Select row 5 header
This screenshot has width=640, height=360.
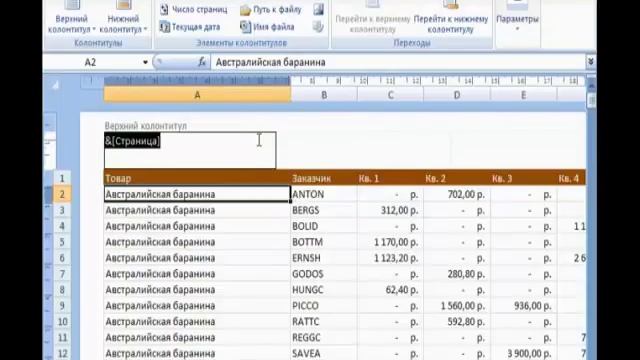pos(62,242)
